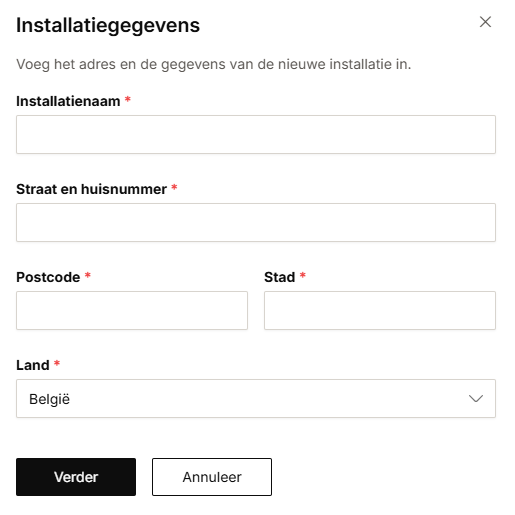Click the Postcode label text

point(48,277)
